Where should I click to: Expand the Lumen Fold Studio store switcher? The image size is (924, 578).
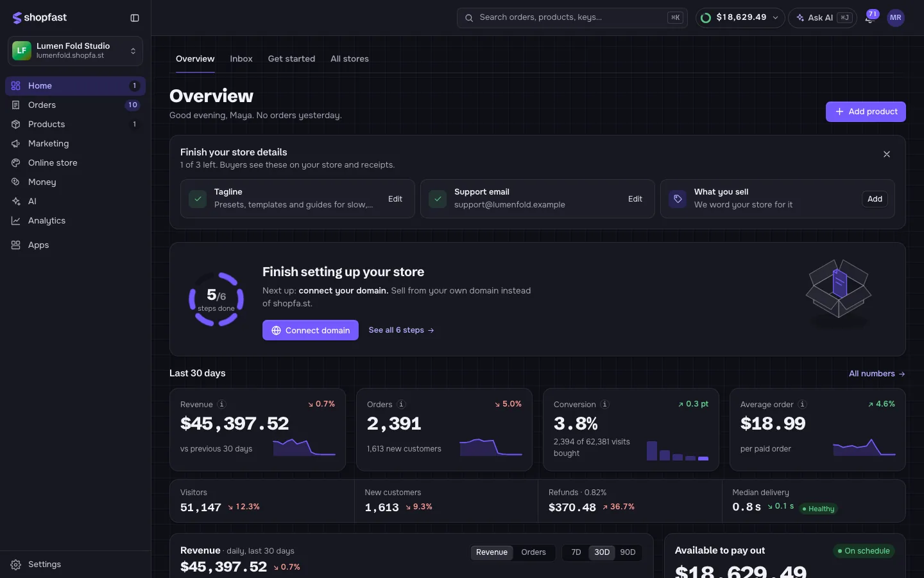[75, 51]
